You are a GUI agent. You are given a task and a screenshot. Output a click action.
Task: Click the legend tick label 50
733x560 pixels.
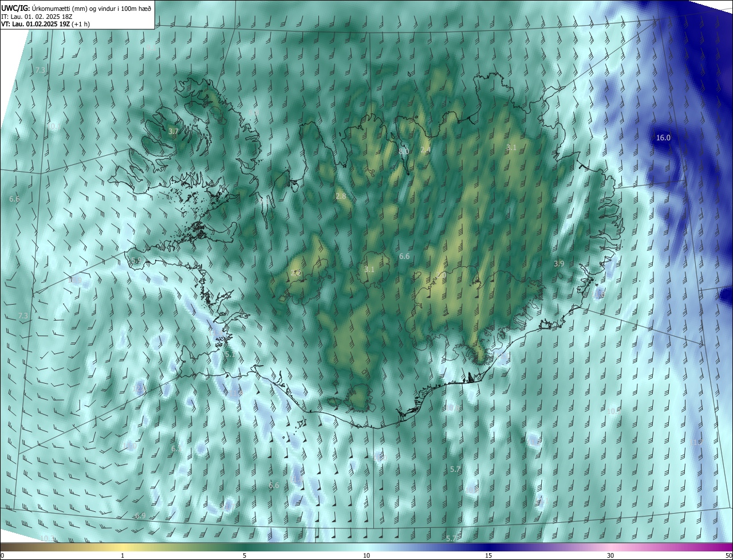[x=728, y=556]
